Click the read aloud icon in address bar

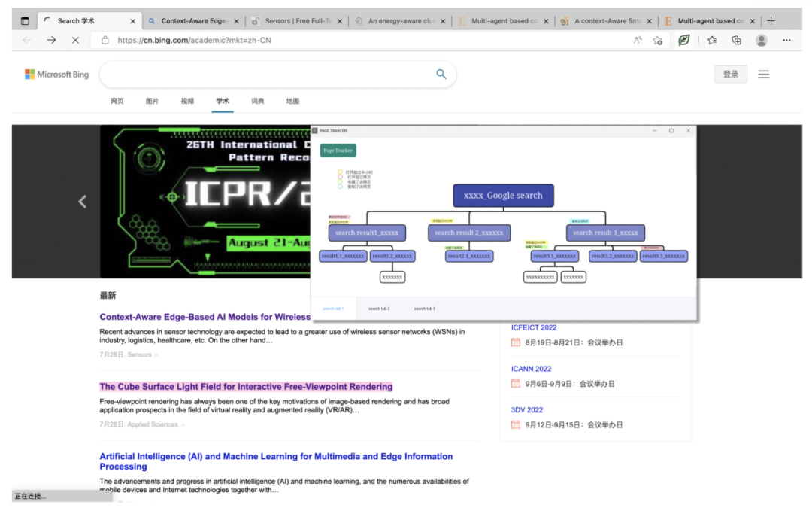(x=638, y=40)
